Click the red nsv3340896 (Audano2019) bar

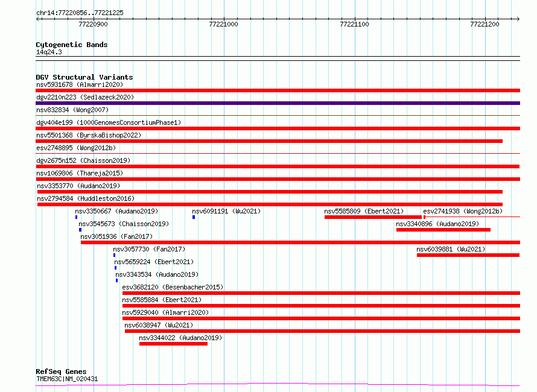pos(443,230)
